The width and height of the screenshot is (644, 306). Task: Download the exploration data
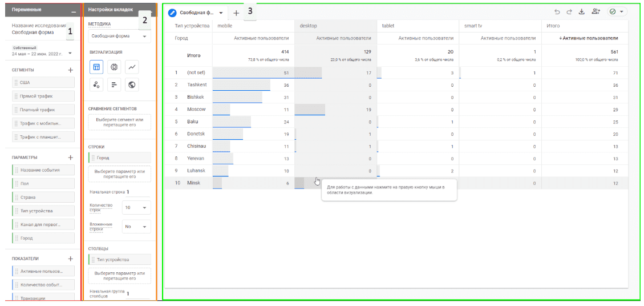581,12
